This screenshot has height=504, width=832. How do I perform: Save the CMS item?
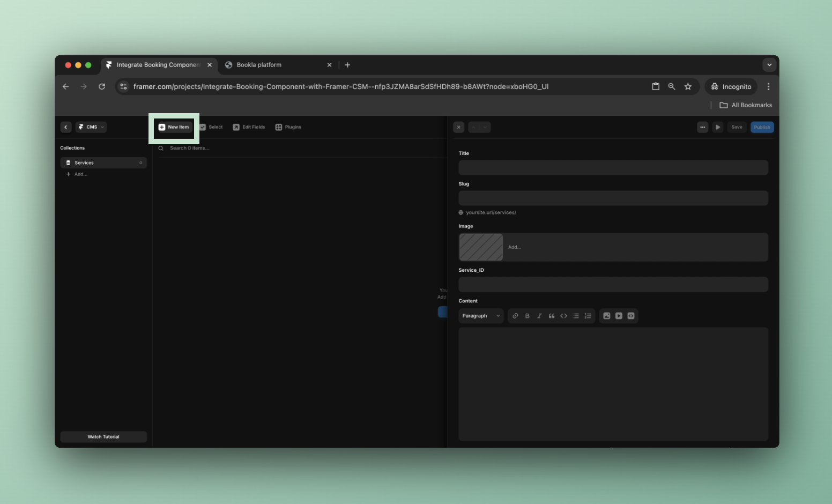(737, 127)
